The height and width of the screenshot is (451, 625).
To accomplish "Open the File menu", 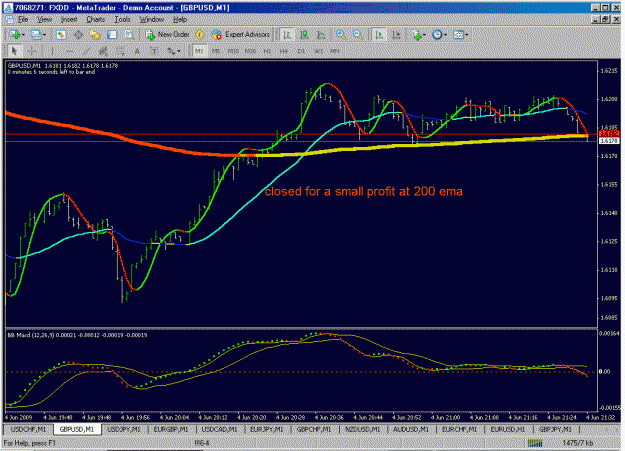I will click(23, 20).
